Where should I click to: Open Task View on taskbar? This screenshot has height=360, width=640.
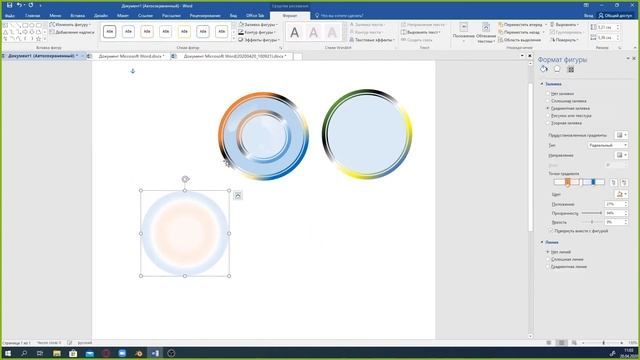(x=40, y=353)
